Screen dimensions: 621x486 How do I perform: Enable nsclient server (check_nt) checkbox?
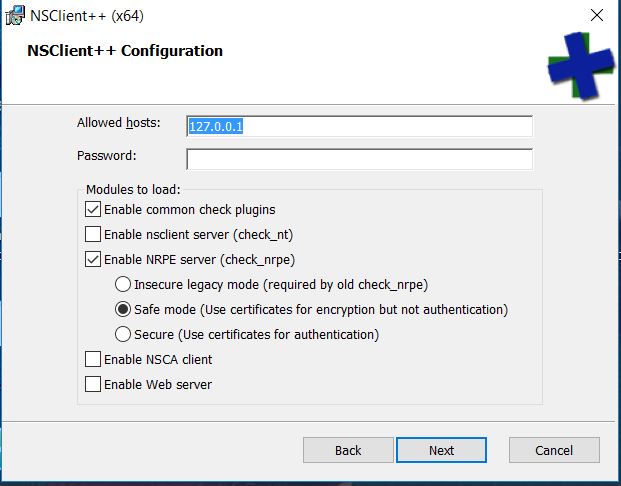tap(93, 235)
